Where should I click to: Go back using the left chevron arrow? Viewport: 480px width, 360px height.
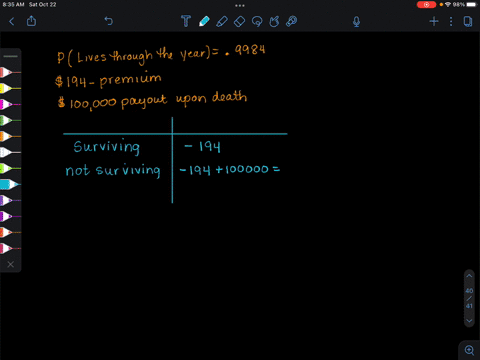12,22
